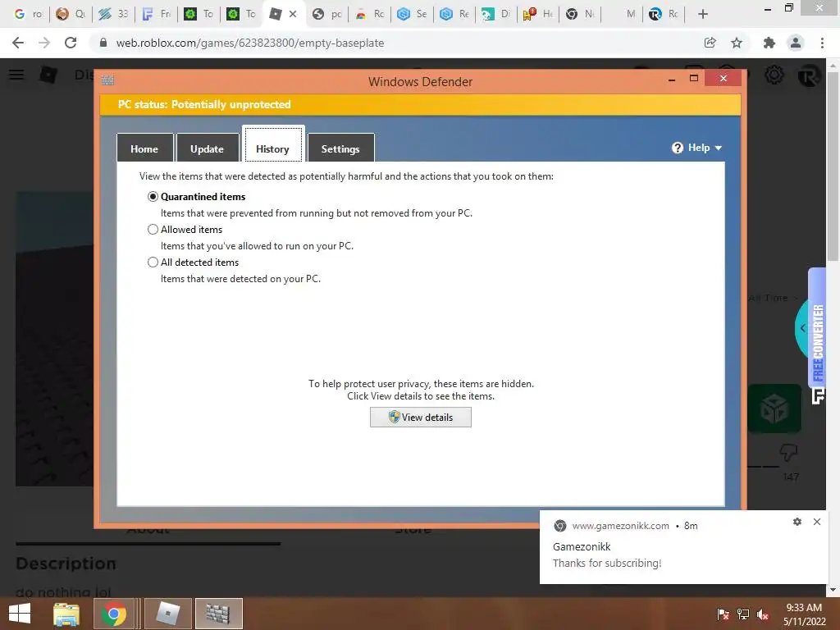The image size is (840, 630).
Task: Close the active Roblox browser tab
Action: (x=293, y=14)
